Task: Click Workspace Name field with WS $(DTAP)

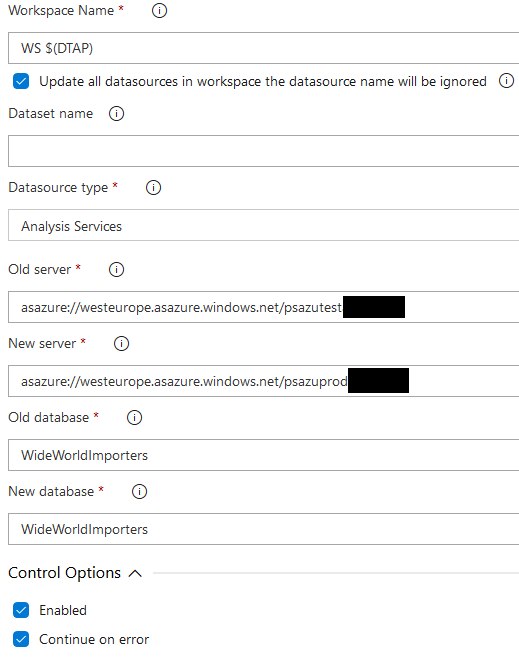Action: point(263,48)
